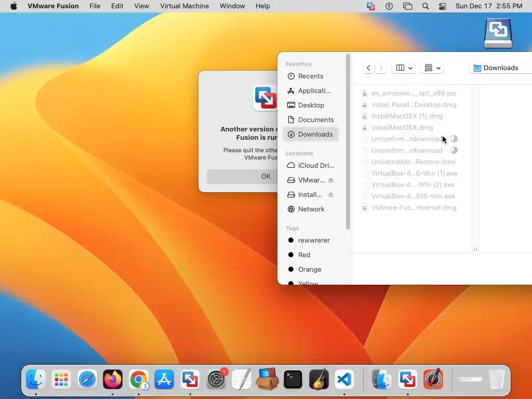Open Firefox from the Dock

(x=113, y=379)
